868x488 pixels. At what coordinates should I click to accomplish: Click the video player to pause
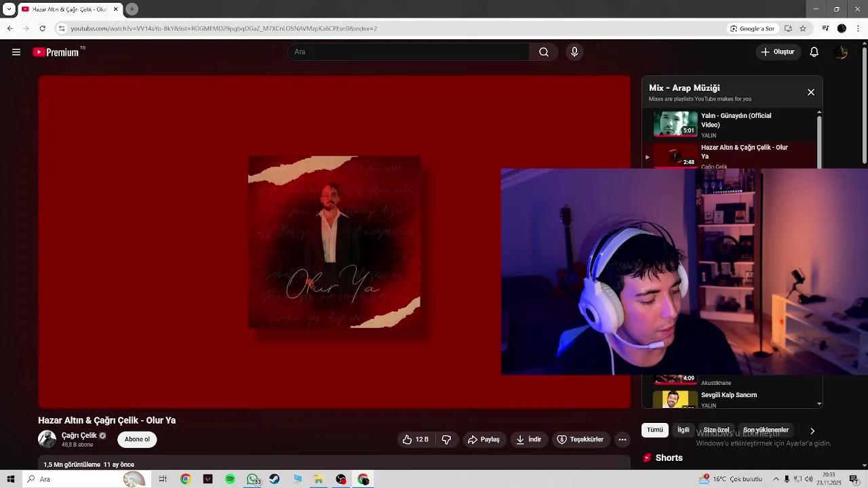[x=334, y=242]
